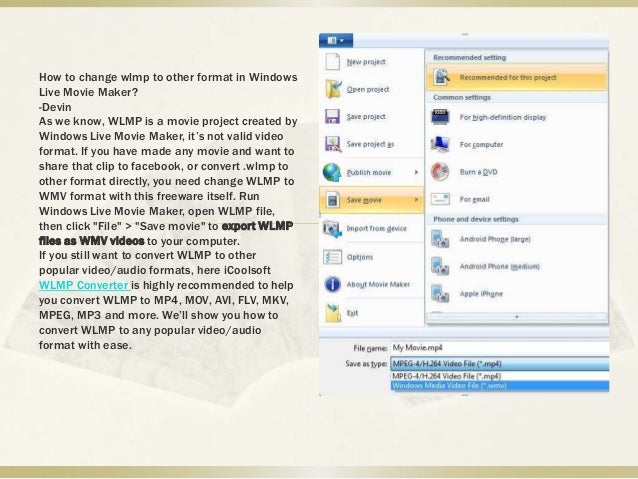Select Recommended for this project setting

(x=517, y=77)
